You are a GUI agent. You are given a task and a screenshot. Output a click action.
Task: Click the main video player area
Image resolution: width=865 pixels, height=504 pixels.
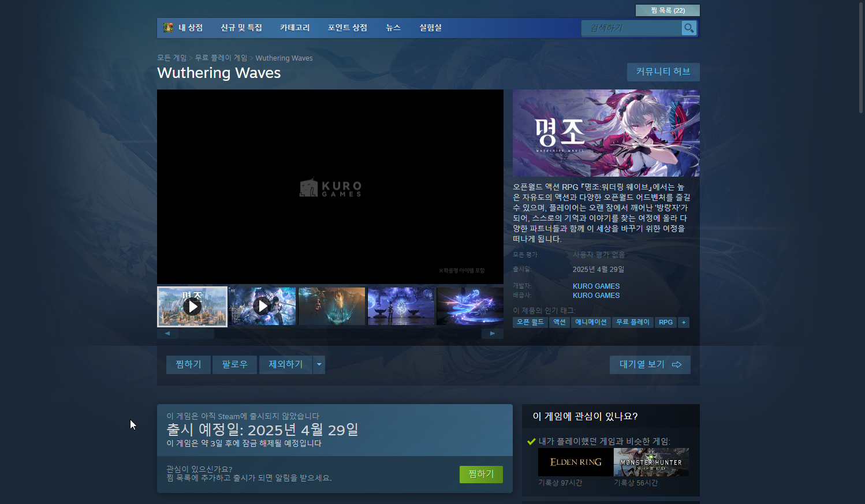pyautogui.click(x=330, y=186)
